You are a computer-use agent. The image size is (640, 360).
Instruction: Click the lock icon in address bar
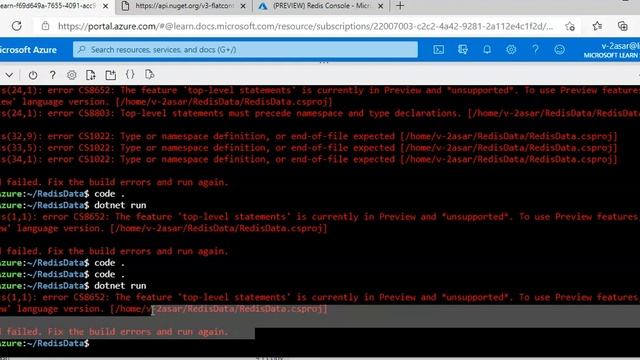pyautogui.click(x=45, y=26)
